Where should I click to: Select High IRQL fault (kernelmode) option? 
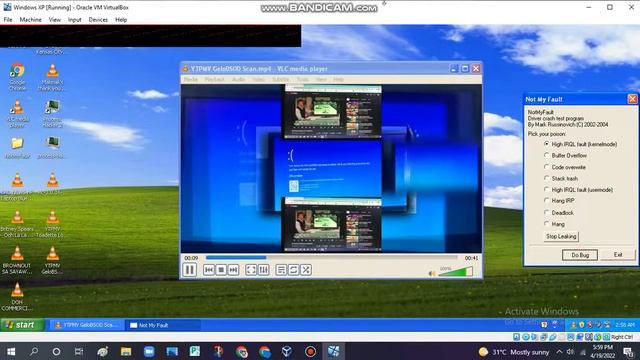tap(580, 144)
